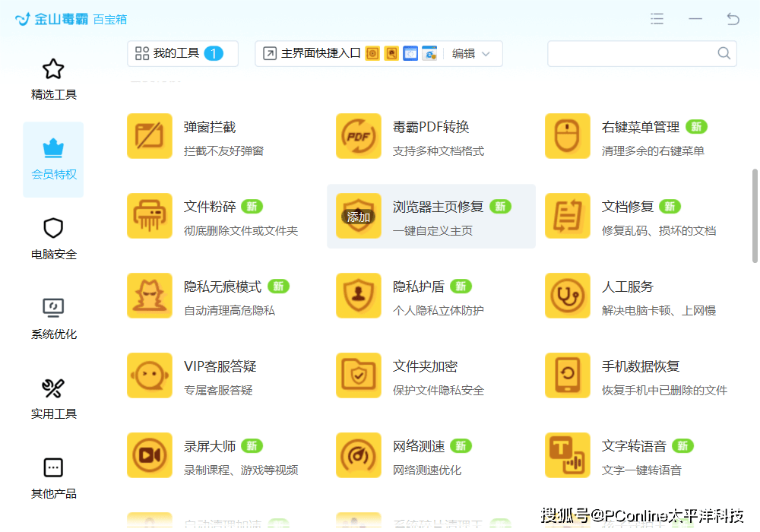Image resolution: width=760 pixels, height=532 pixels.
Task: Go to the 系统优化 sidebar section
Action: coord(53,318)
